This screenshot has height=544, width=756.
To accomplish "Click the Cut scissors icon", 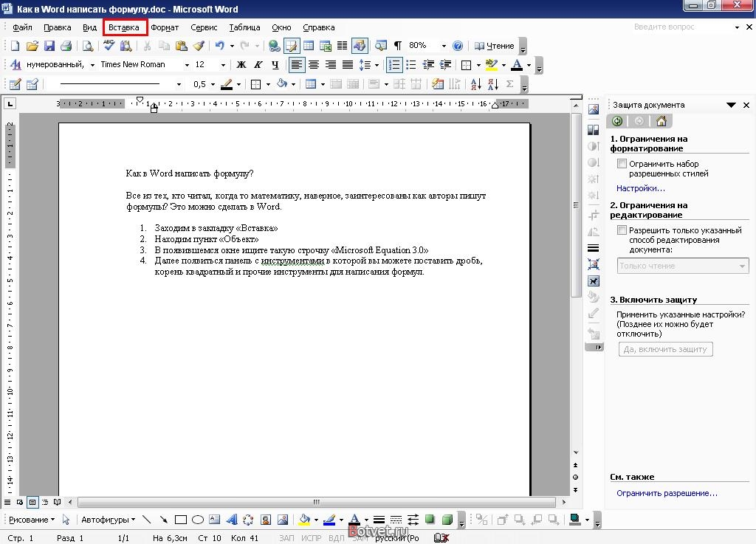I will pyautogui.click(x=148, y=46).
